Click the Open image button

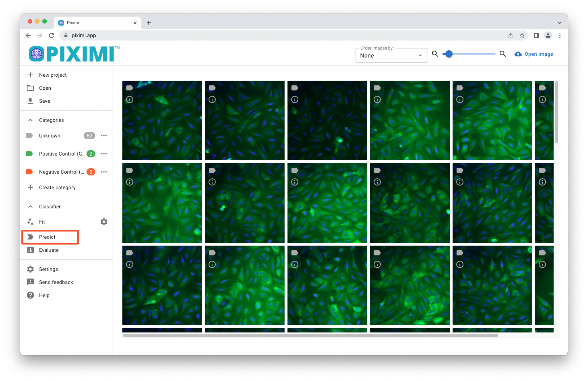tap(534, 54)
